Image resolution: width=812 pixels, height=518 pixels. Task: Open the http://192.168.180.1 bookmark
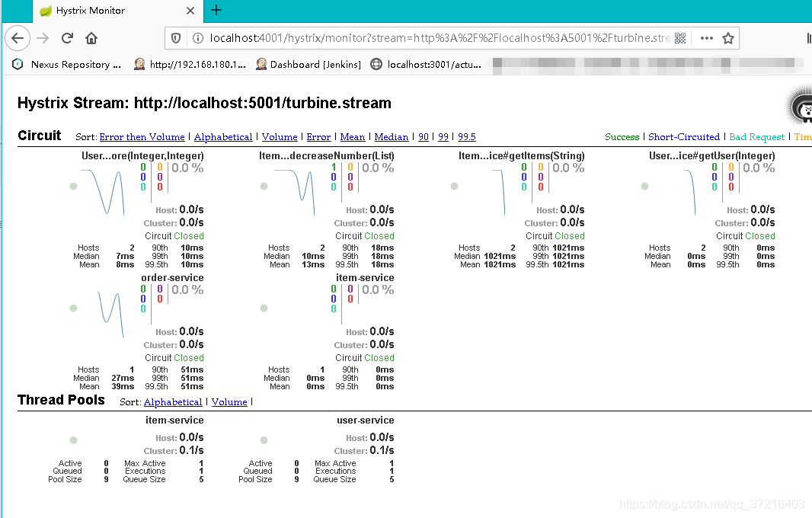point(190,64)
